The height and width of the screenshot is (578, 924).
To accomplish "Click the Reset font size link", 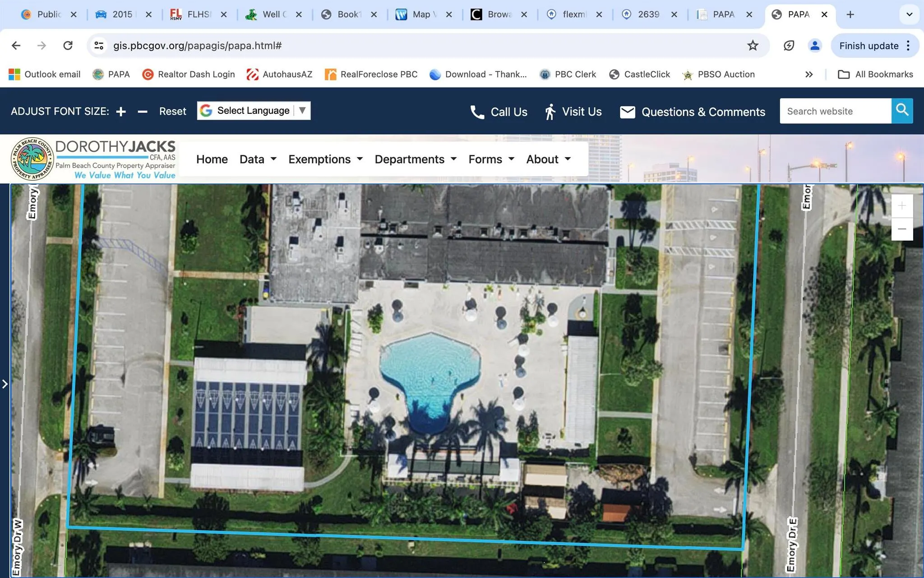I will 172,112.
